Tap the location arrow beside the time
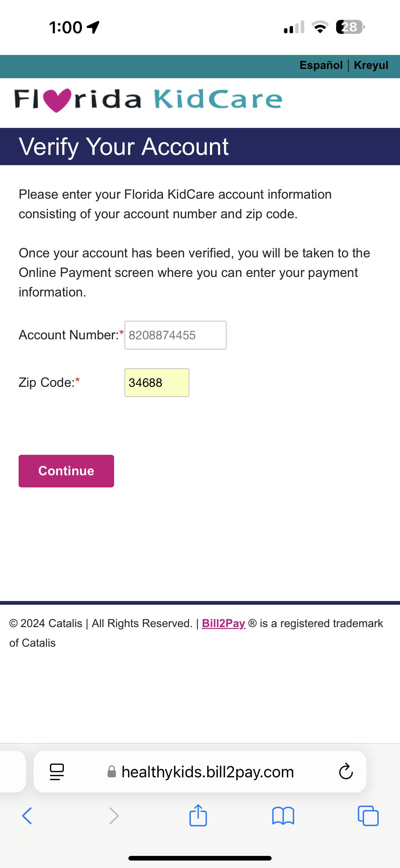The image size is (400, 868). point(93,27)
